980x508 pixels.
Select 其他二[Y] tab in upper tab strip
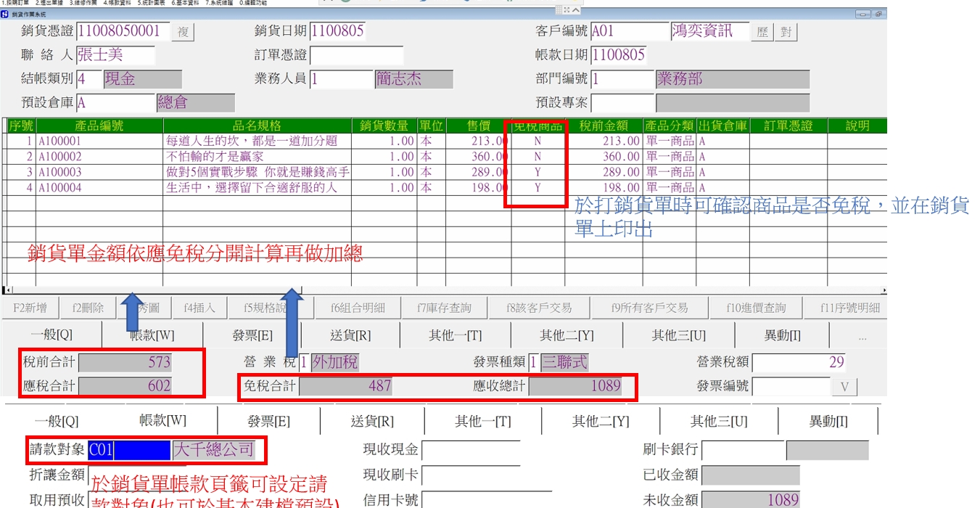click(x=567, y=335)
